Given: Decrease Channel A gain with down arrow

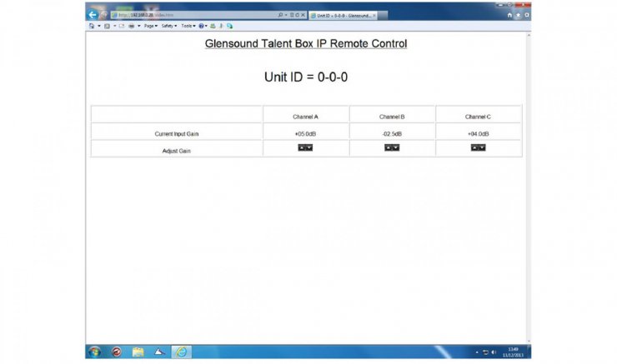Looking at the screenshot, I should pos(309,147).
